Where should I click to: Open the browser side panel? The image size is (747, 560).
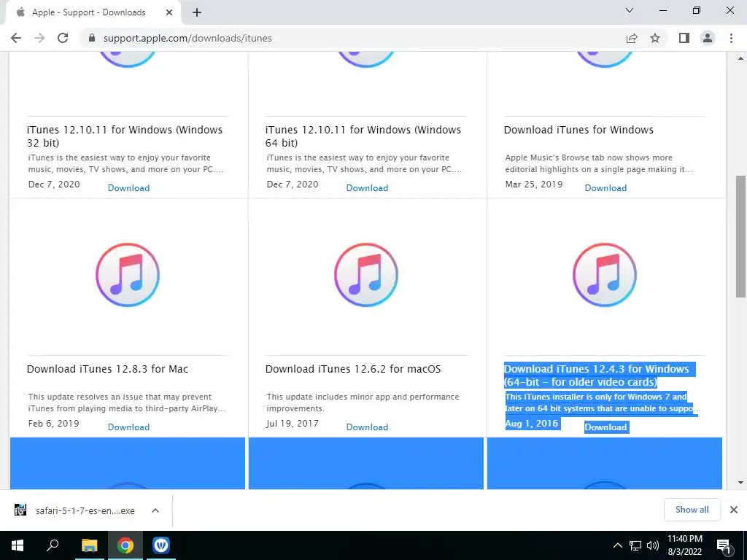coord(684,38)
